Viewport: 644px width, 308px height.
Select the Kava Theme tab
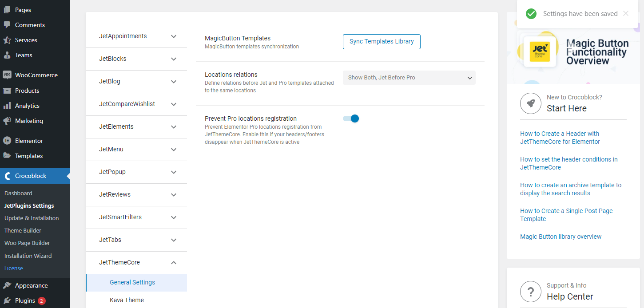(136, 300)
